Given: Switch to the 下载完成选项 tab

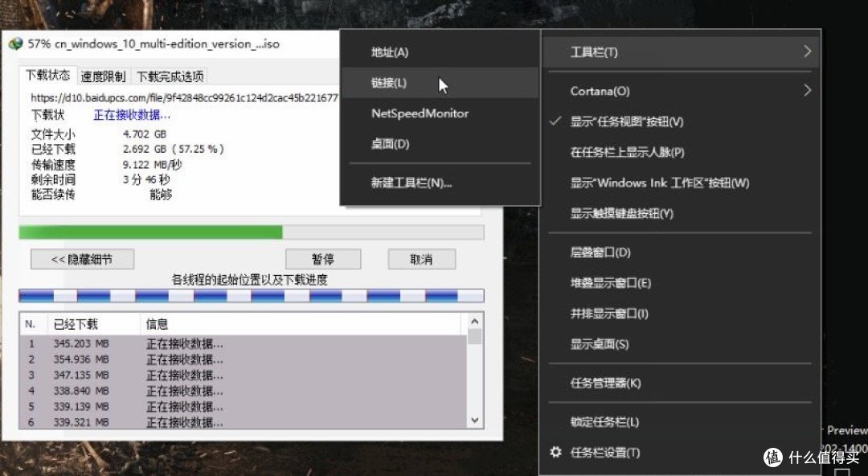Looking at the screenshot, I should coord(170,74).
